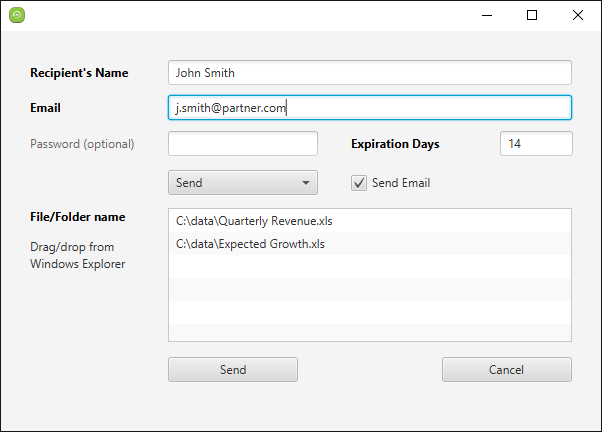
Task: Click into the optional Password field
Action: coord(242,144)
